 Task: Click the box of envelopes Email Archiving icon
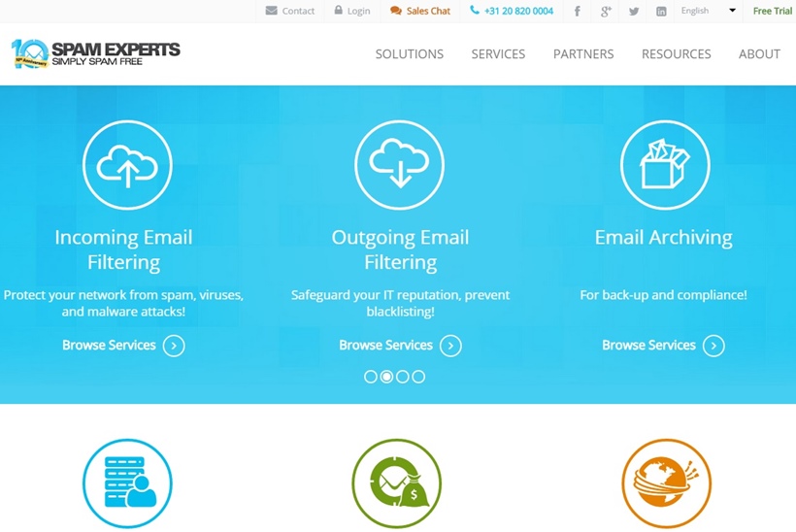pos(665,165)
